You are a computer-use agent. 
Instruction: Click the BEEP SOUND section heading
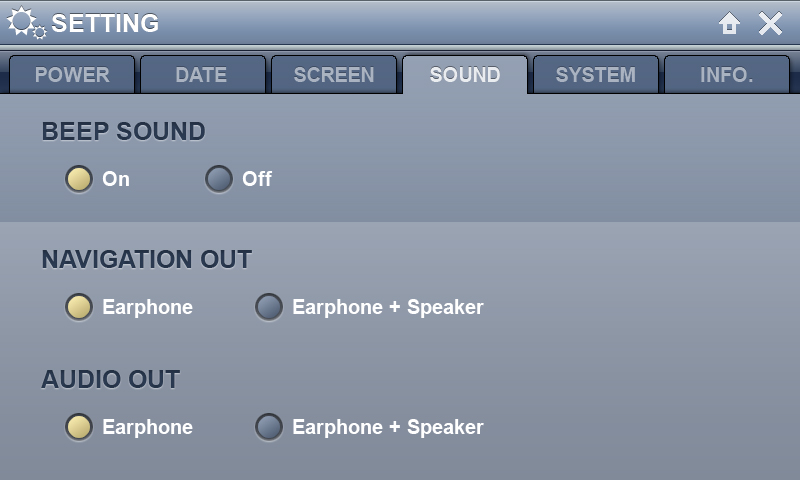pos(123,132)
